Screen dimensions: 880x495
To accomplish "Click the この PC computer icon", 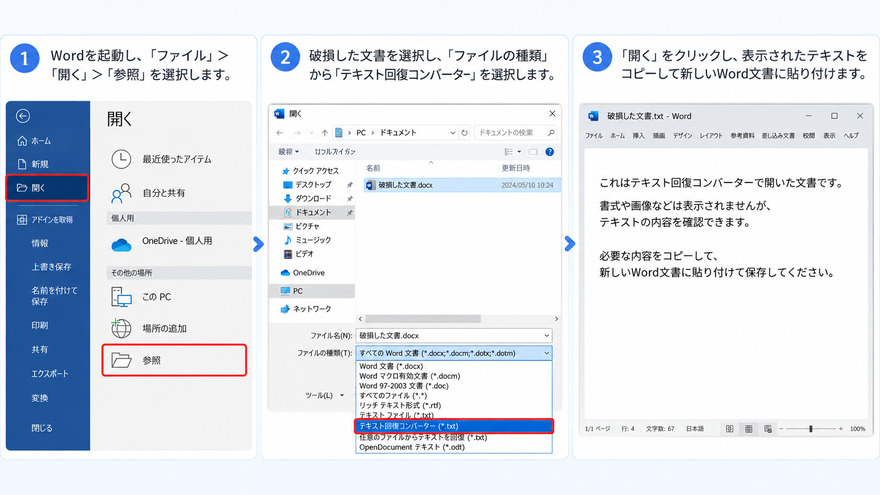I will point(121,297).
